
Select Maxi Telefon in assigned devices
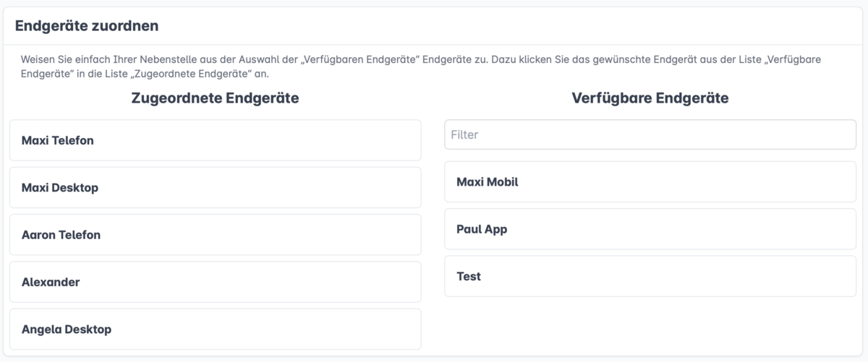click(215, 140)
